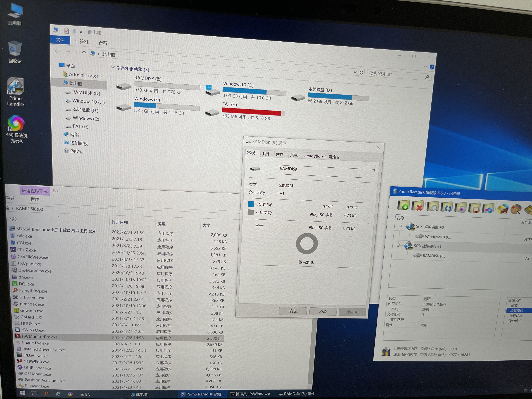Click the 可用空间 gray color square

(x=250, y=212)
